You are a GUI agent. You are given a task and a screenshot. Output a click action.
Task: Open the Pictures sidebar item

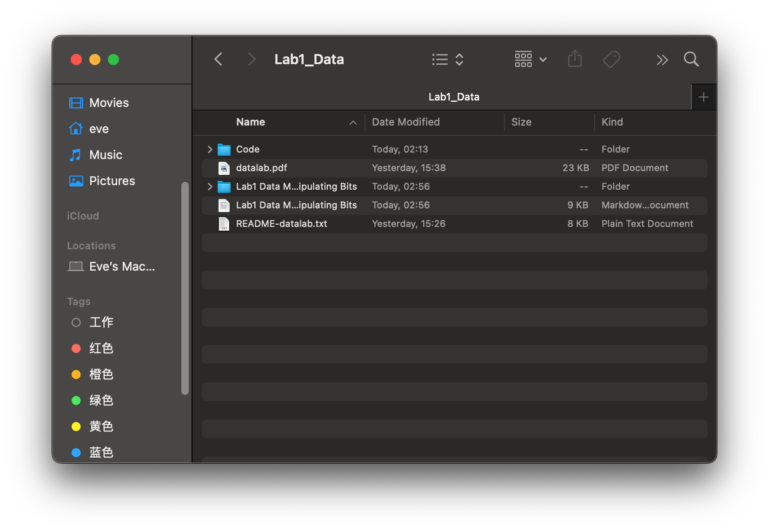coord(112,181)
